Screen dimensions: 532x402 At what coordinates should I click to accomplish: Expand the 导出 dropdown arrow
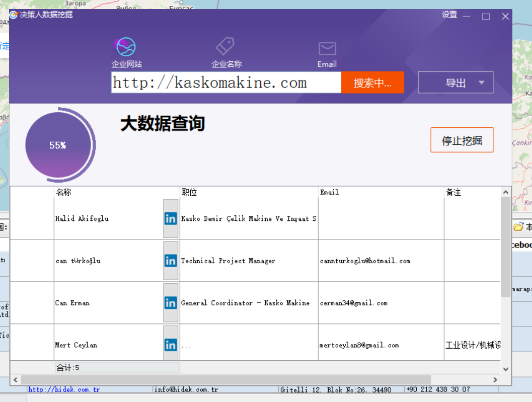[482, 83]
